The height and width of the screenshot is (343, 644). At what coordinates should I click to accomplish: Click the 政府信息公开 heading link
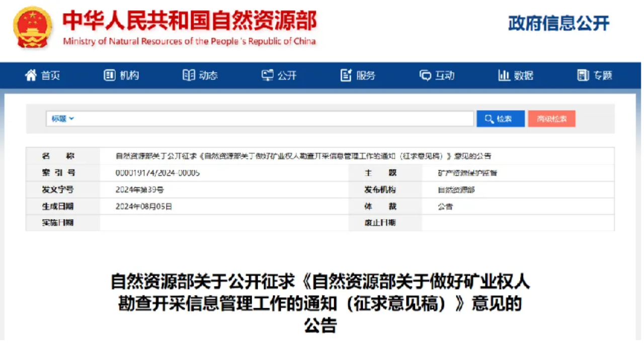pos(558,23)
